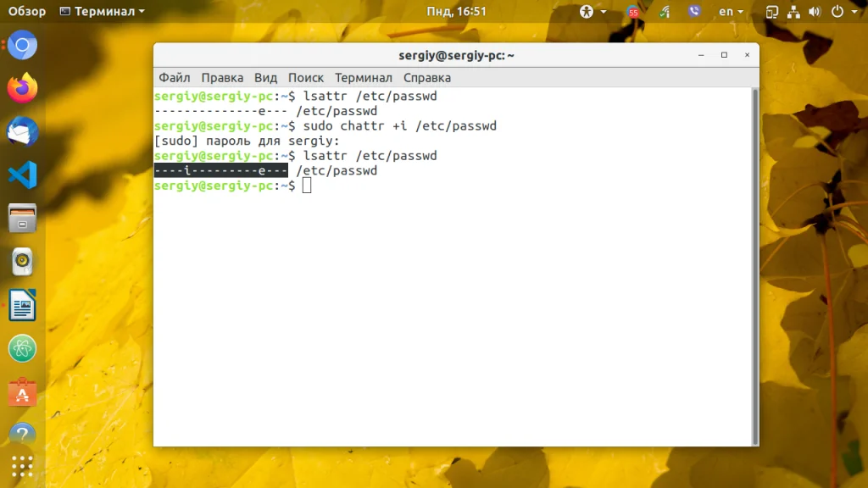This screenshot has width=868, height=488.
Task: Open Atom editor from the dock
Action: coord(22,348)
